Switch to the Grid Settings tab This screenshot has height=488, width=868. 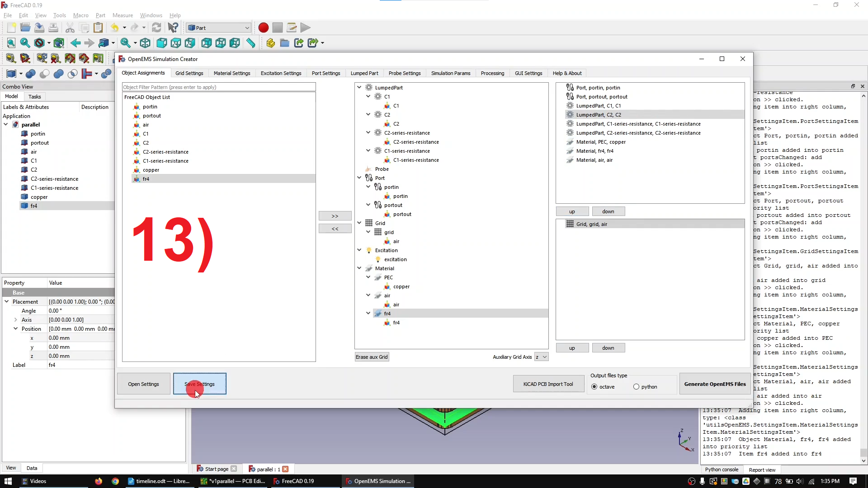point(189,73)
